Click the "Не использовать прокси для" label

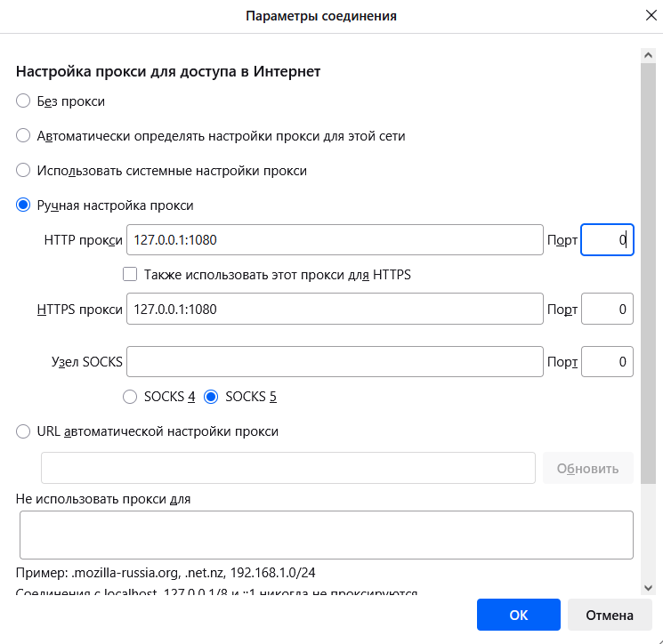pos(103,499)
